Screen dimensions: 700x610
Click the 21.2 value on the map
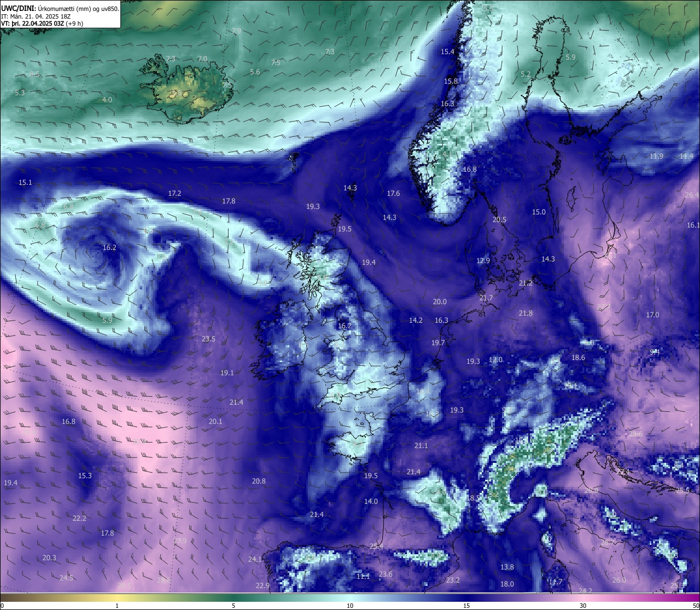click(x=526, y=283)
